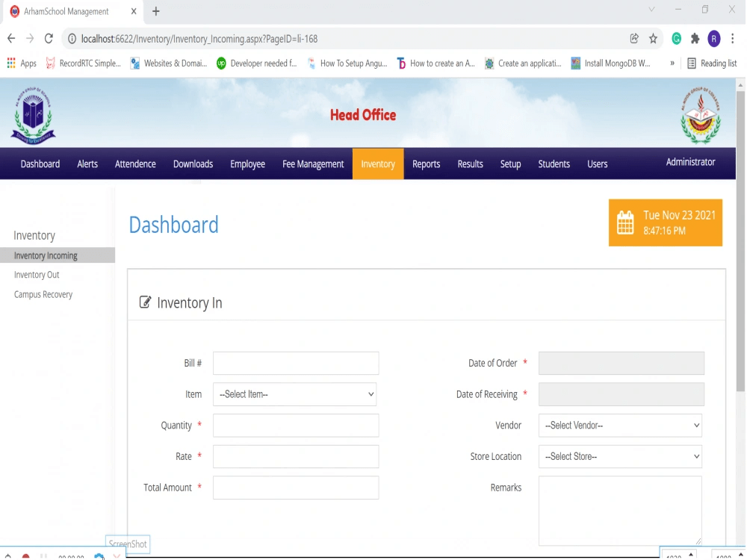
Task: Open the Reports menu
Action: point(427,164)
